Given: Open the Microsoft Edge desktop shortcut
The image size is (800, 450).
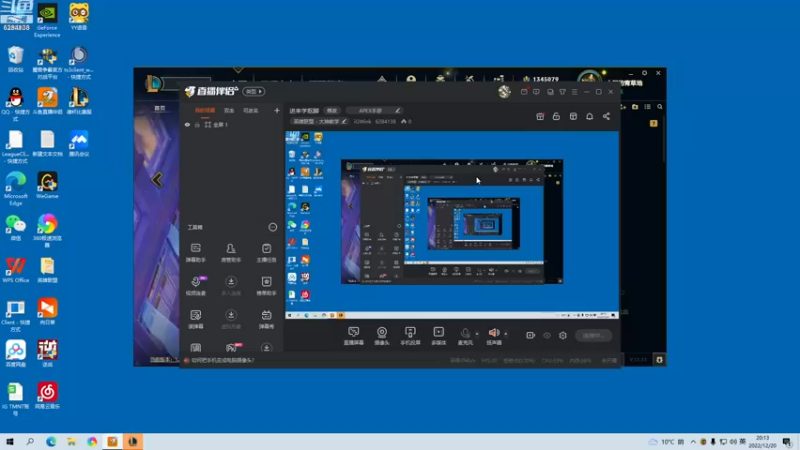Looking at the screenshot, I should tap(16, 189).
